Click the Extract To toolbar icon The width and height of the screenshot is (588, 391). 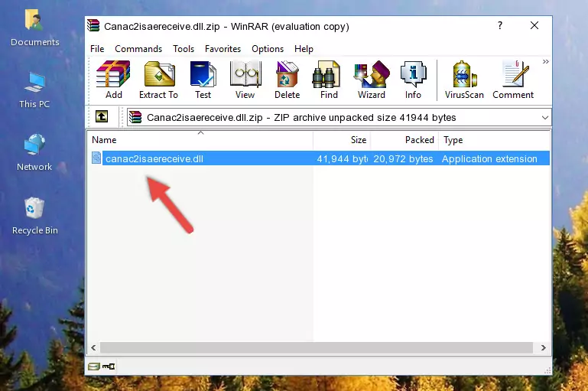(158, 80)
